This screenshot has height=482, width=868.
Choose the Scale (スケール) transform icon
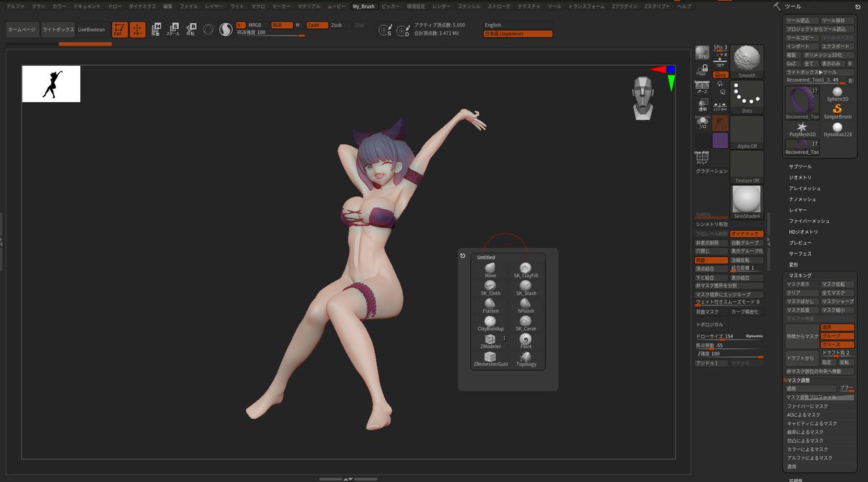point(174,30)
